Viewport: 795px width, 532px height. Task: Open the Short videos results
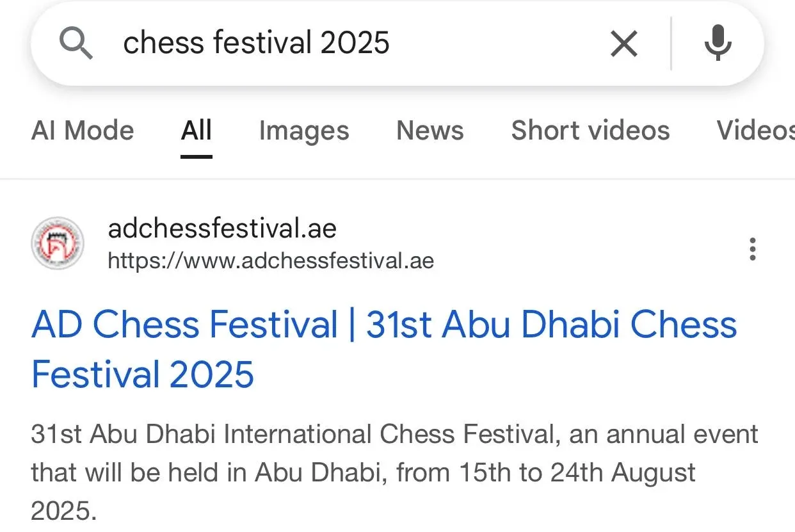[590, 131]
